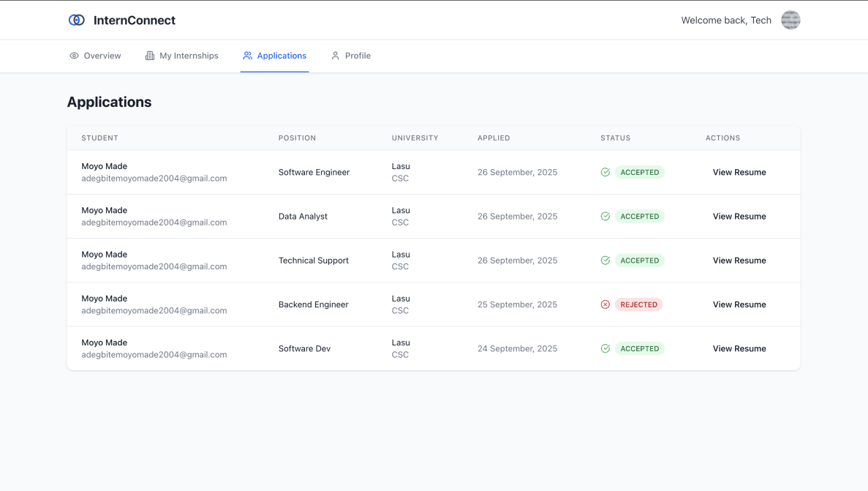868x491 pixels.
Task: Click the eye icon beside Overview
Action: 74,56
